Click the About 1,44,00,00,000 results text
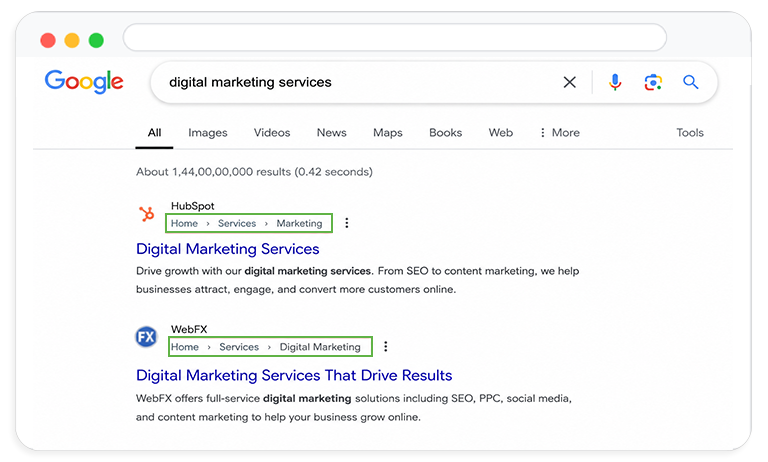The image size is (768, 462). [x=254, y=172]
